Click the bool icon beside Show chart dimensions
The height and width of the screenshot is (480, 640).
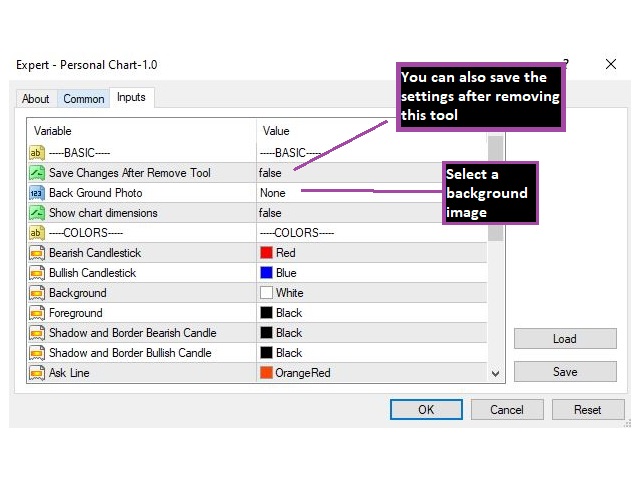pos(37,213)
